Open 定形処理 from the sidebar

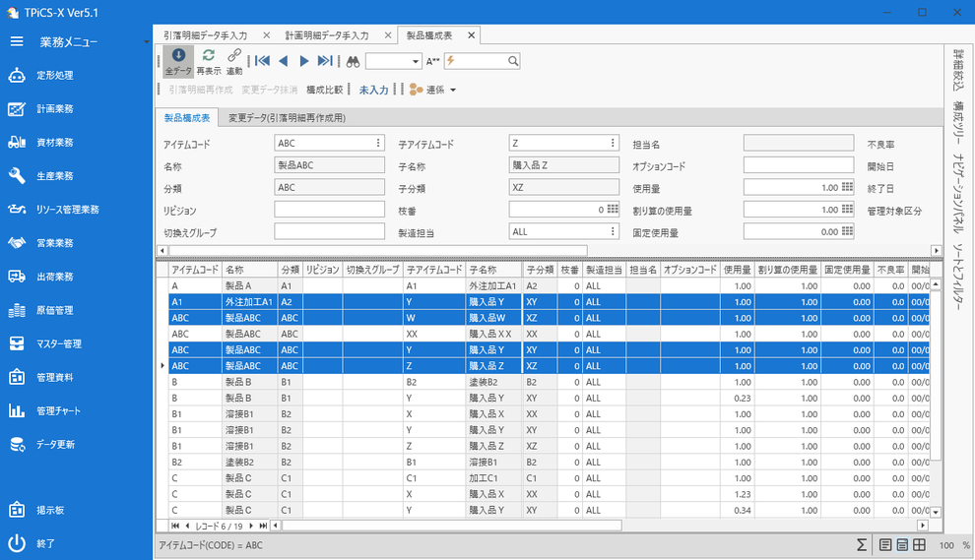[55, 75]
